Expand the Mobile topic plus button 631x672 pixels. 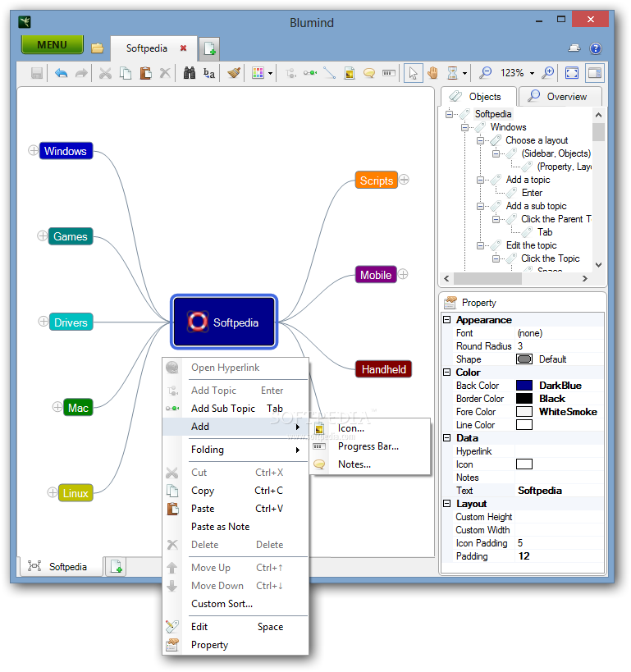tap(403, 274)
